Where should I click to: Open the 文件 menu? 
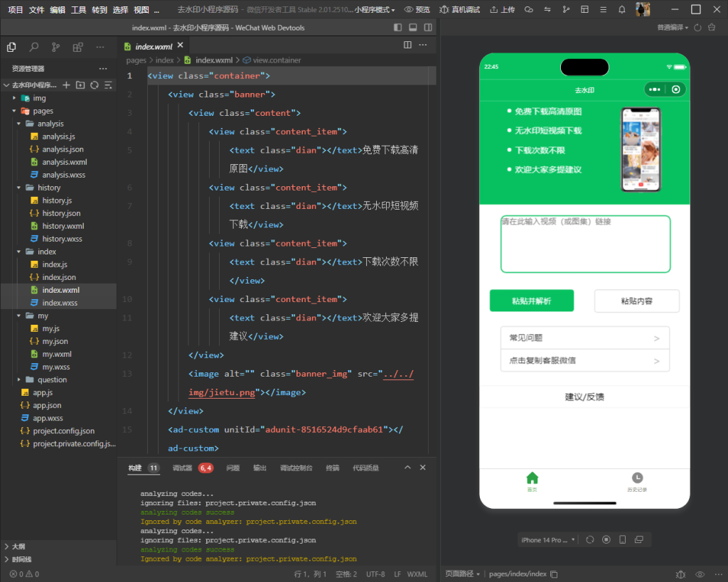point(36,10)
